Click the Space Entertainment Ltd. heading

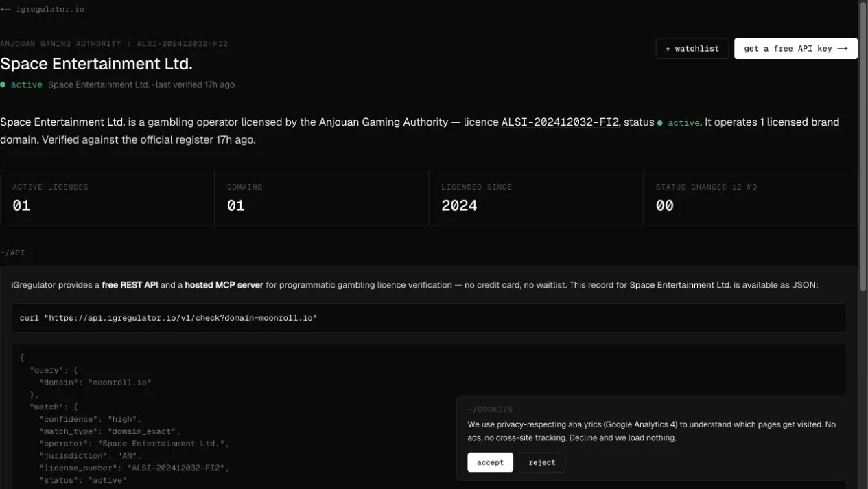pos(96,64)
